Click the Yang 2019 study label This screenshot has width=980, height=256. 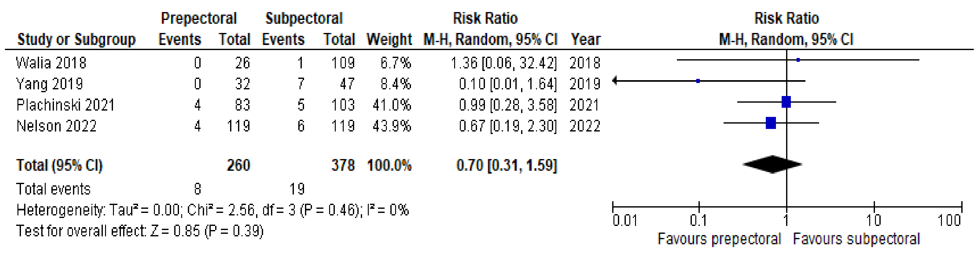click(50, 84)
